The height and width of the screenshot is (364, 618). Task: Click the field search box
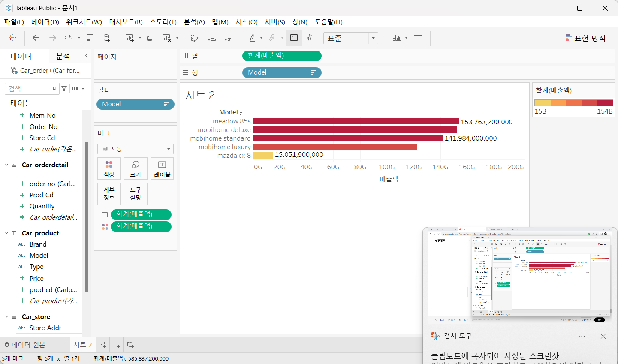32,89
